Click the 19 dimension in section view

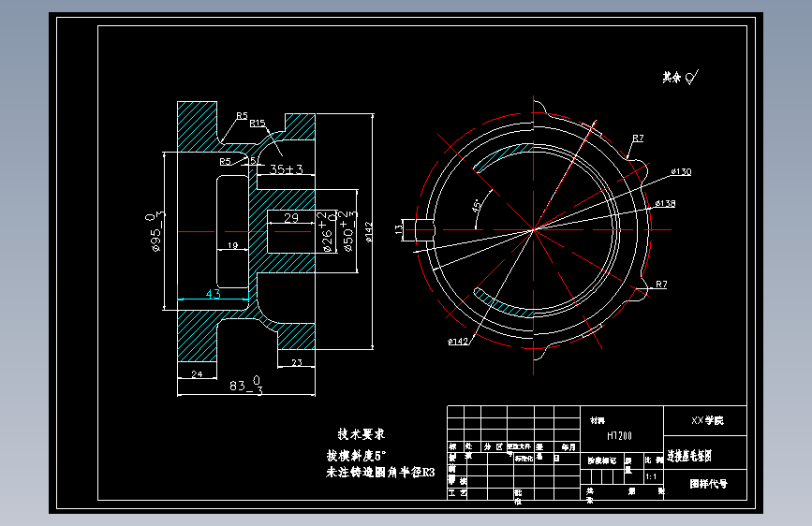point(233,245)
